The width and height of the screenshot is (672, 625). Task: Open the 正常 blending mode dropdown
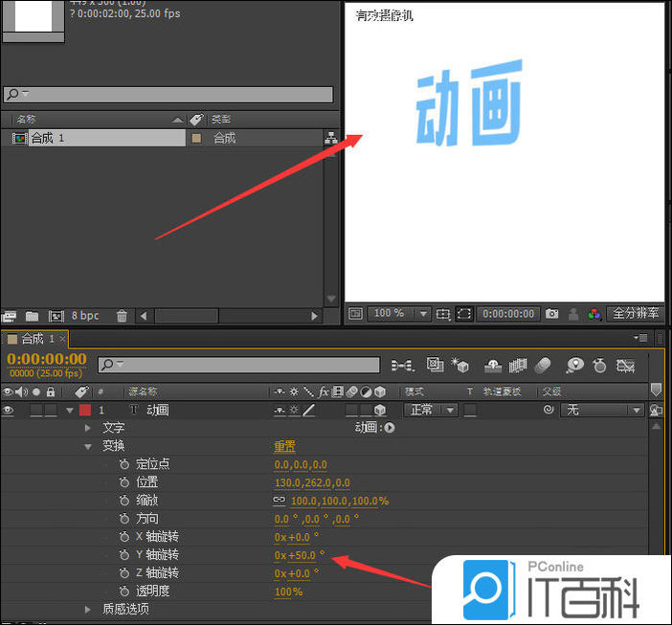click(430, 410)
